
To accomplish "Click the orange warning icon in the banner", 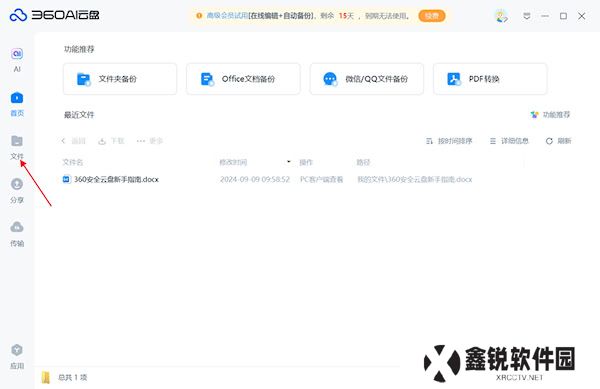I will point(199,16).
